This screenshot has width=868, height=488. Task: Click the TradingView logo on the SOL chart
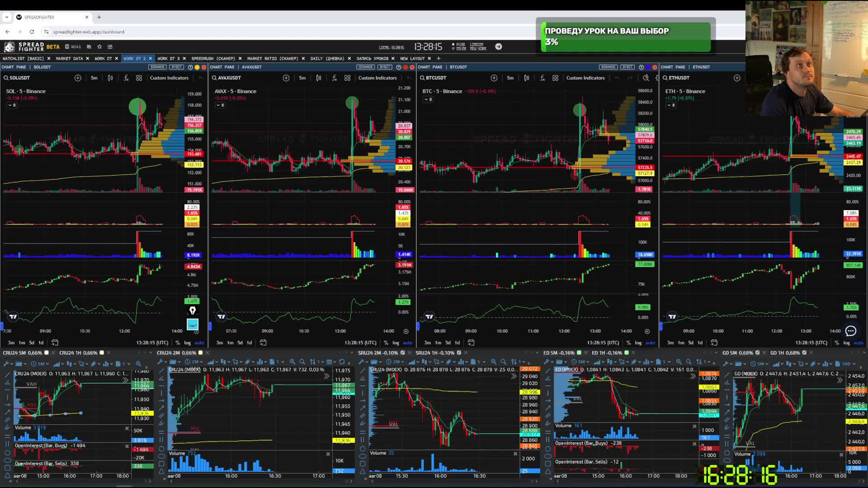click(13, 317)
